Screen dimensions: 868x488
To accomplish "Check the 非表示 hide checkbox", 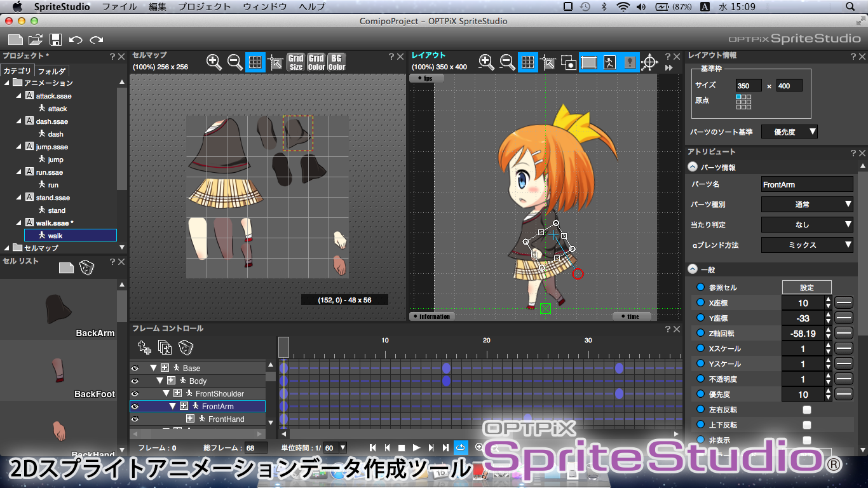I will pos(807,440).
